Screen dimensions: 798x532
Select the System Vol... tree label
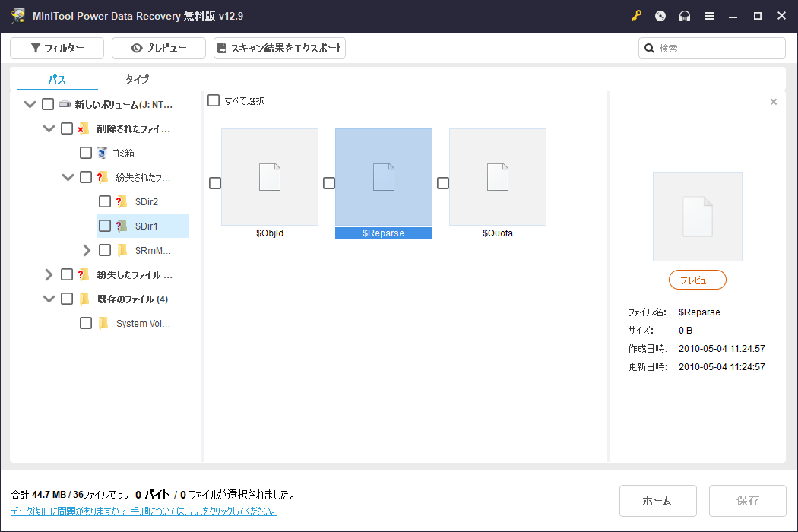143,323
